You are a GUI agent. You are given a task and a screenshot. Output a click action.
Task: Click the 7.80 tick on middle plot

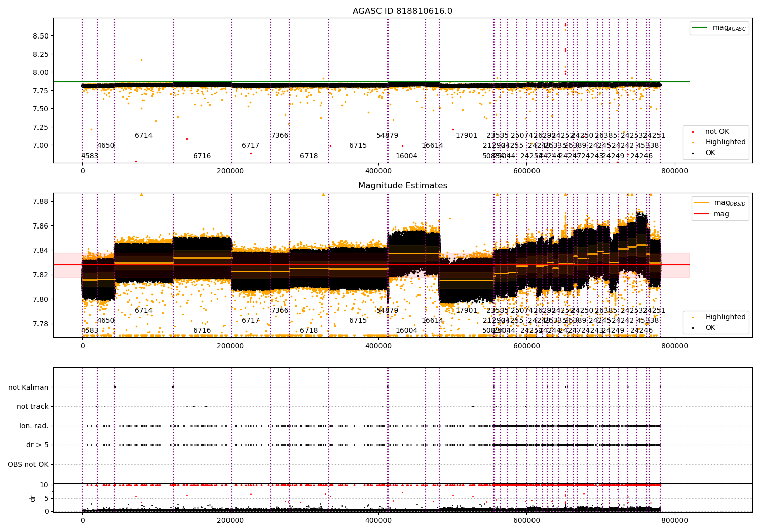pyautogui.click(x=41, y=299)
